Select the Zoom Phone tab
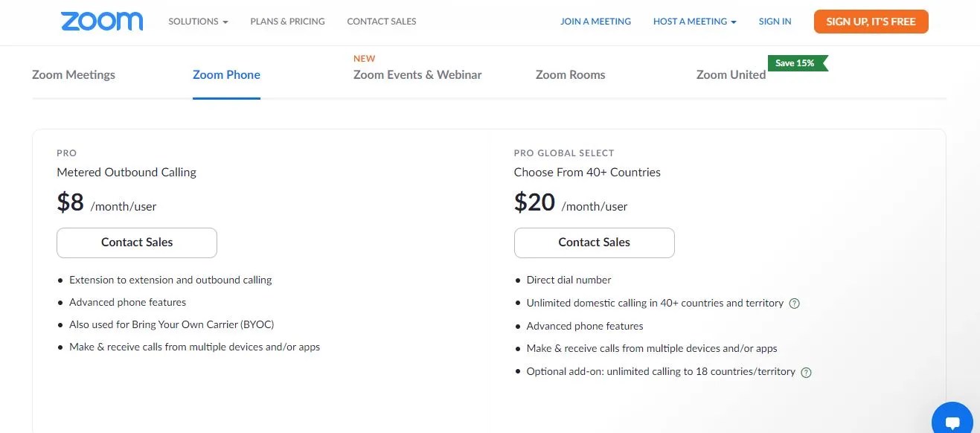 [x=226, y=74]
